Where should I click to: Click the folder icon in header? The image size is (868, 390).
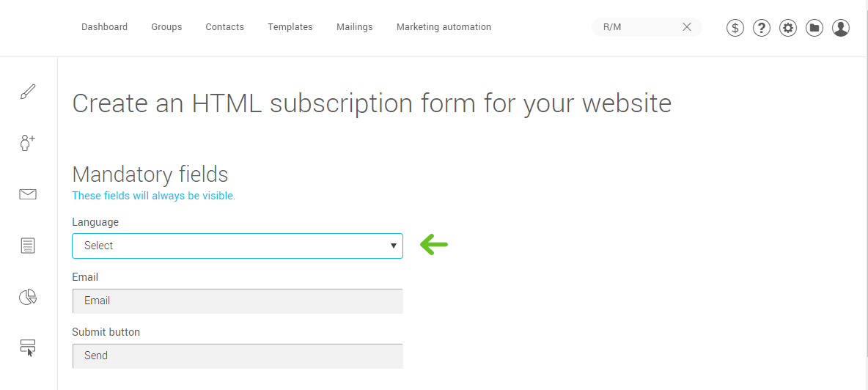click(814, 28)
